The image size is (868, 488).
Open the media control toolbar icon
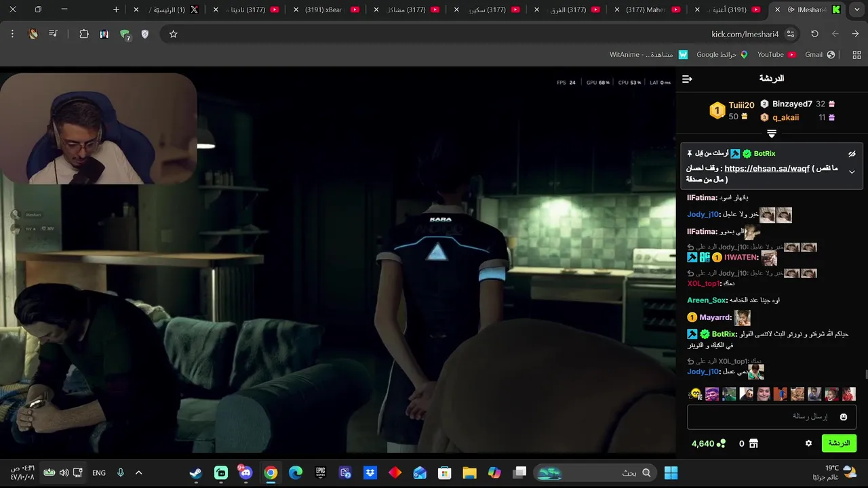click(53, 34)
